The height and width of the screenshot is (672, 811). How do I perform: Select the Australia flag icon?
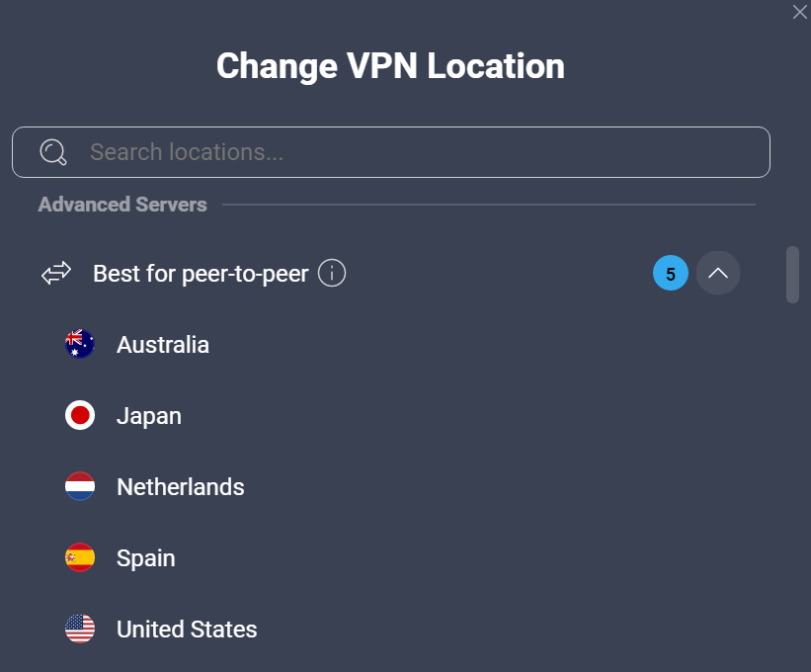click(79, 344)
